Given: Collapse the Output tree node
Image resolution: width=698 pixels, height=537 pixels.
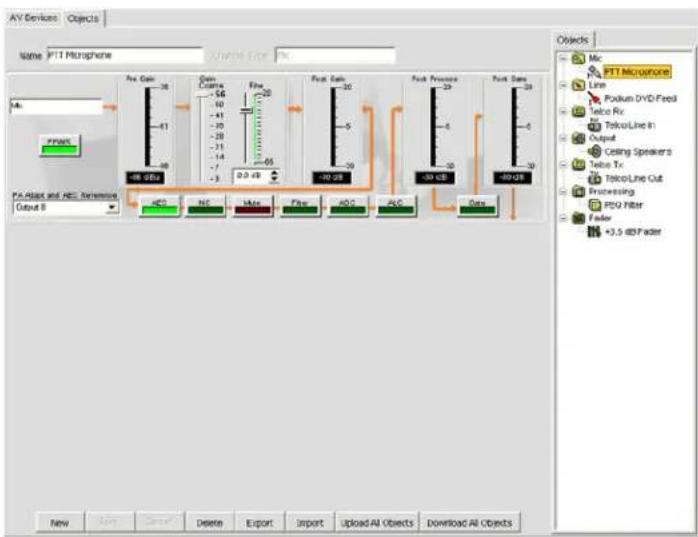Looking at the screenshot, I should (x=563, y=138).
